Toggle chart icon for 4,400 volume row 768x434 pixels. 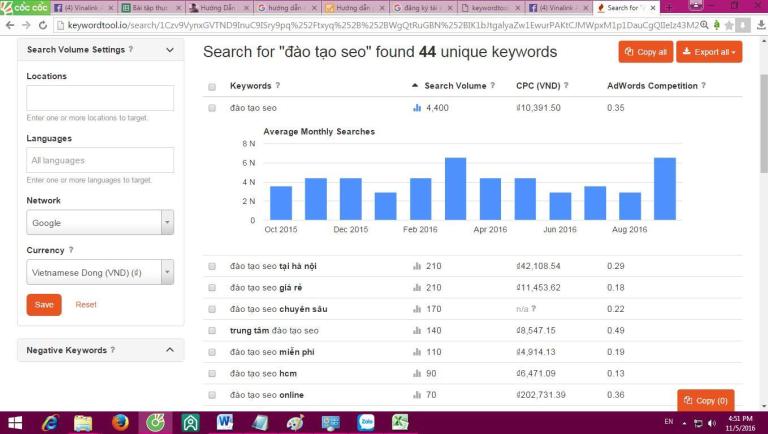click(417, 108)
